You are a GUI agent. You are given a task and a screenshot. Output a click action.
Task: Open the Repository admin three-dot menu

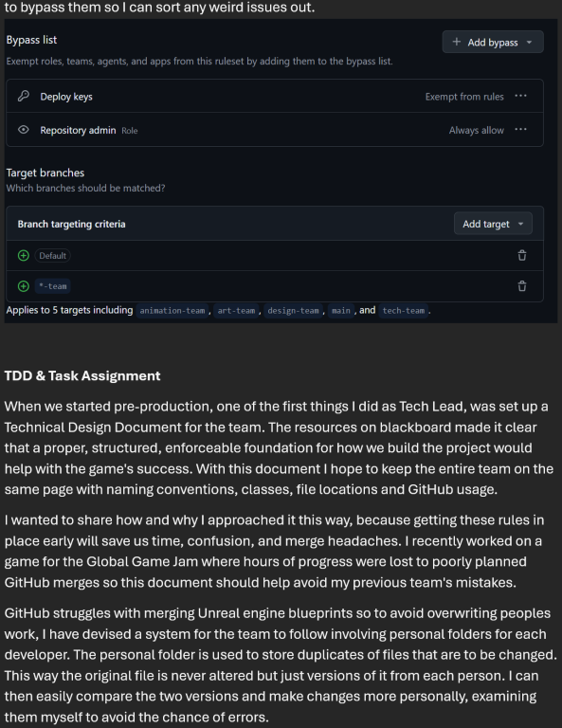(520, 130)
